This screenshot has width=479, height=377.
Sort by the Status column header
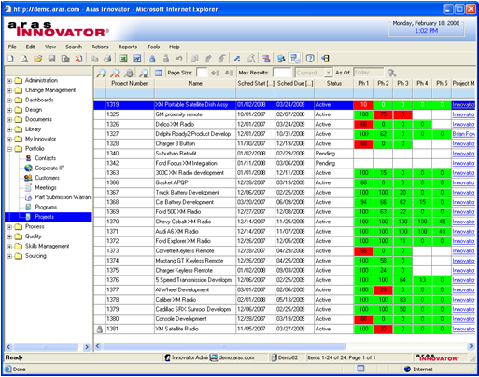point(334,83)
